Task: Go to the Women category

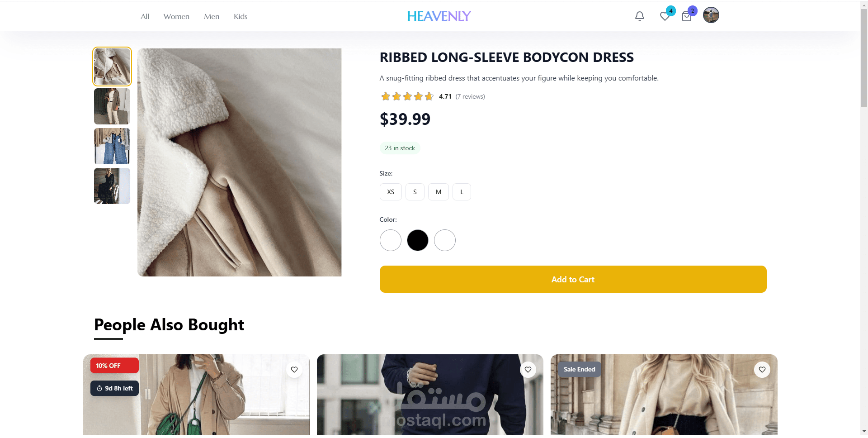Action: (176, 17)
